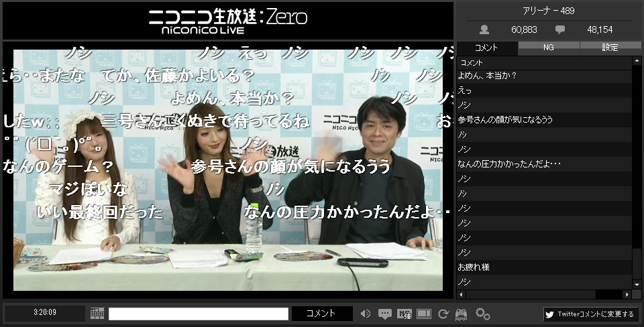
Task: Click the elapsed time 3:20:09 display
Action: (x=45, y=312)
